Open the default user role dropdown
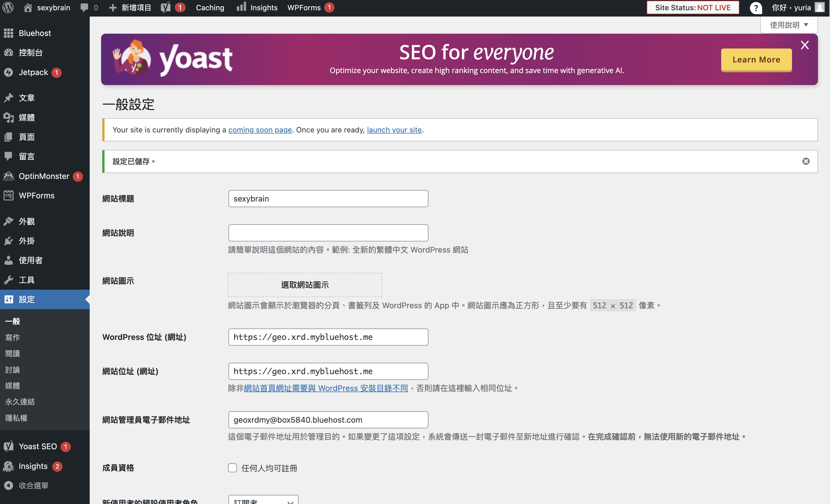 [x=263, y=500]
